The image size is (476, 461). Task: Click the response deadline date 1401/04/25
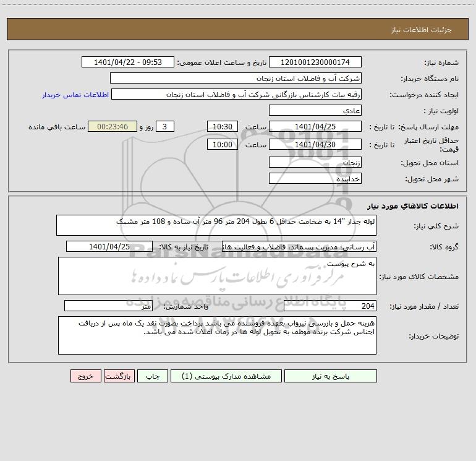[x=315, y=126]
